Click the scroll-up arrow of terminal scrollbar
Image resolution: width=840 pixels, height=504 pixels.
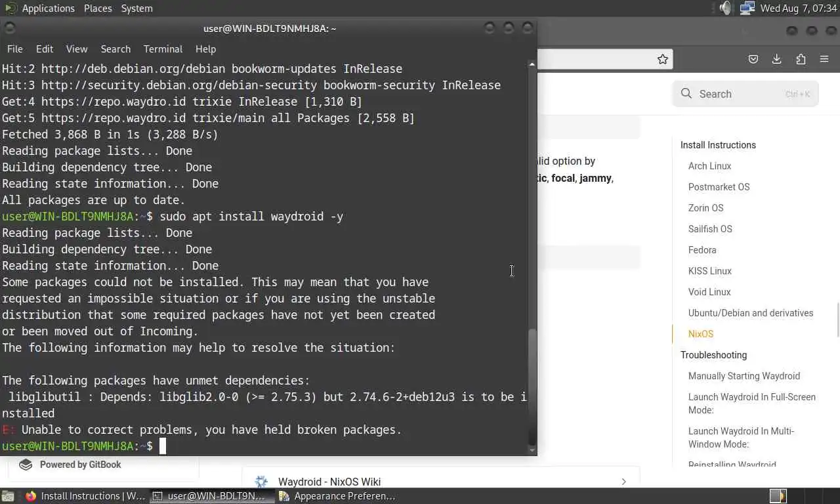(x=532, y=64)
